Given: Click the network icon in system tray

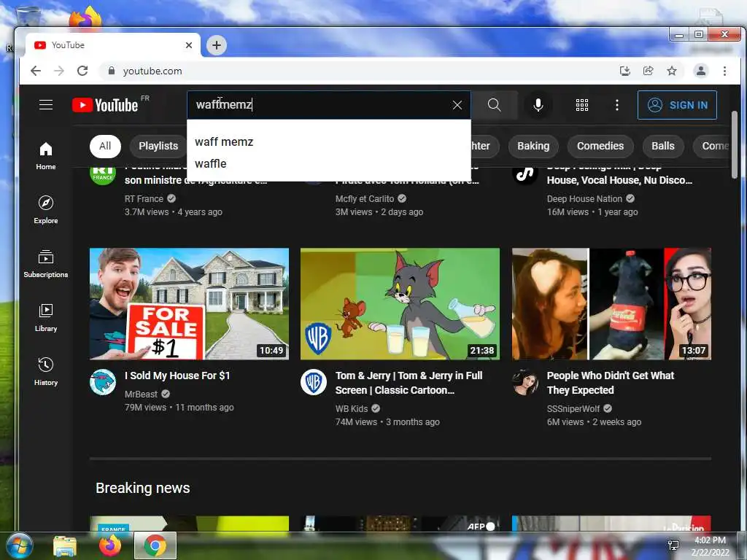Looking at the screenshot, I should pos(673,545).
